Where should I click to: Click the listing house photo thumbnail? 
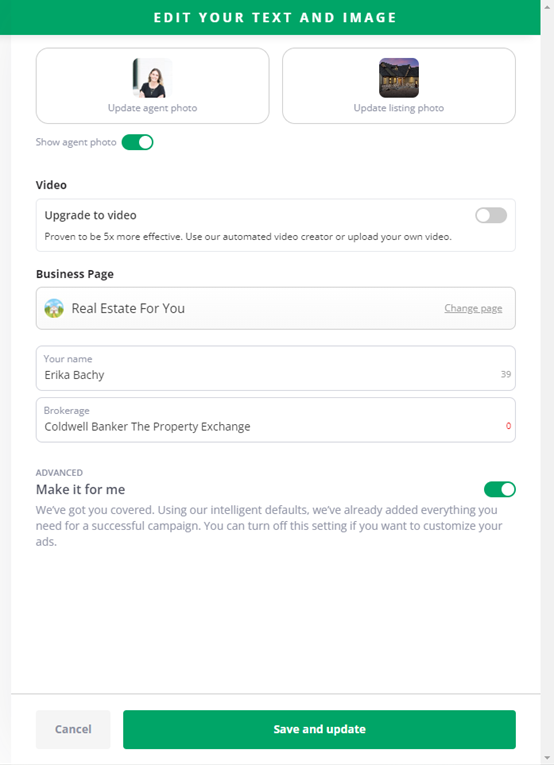tap(398, 78)
